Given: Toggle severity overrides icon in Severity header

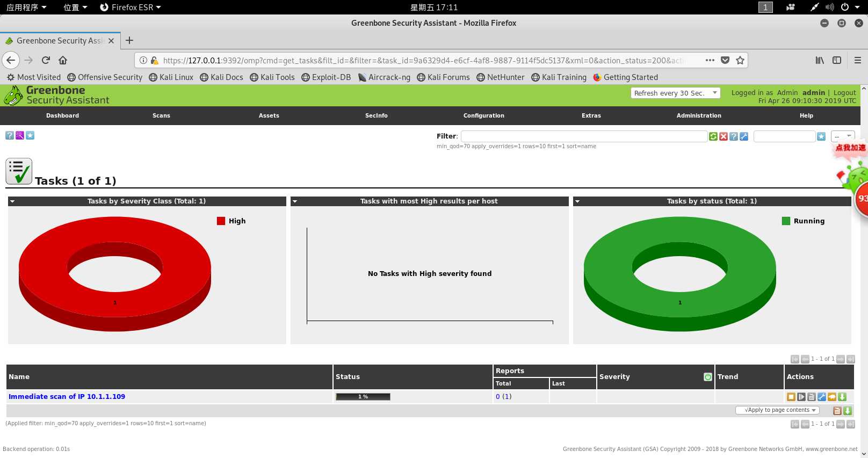Looking at the screenshot, I should pyautogui.click(x=708, y=377).
